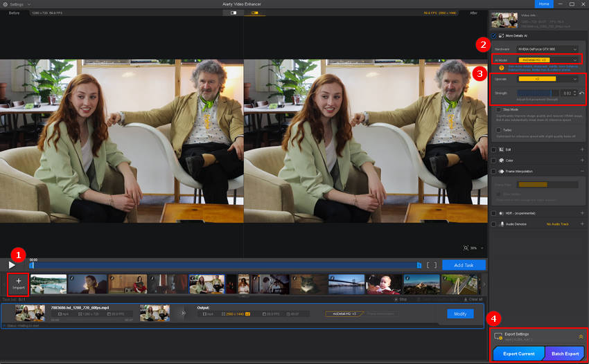The image size is (589, 364).
Task: Select the coastal beach video thumbnail
Action: coord(49,284)
